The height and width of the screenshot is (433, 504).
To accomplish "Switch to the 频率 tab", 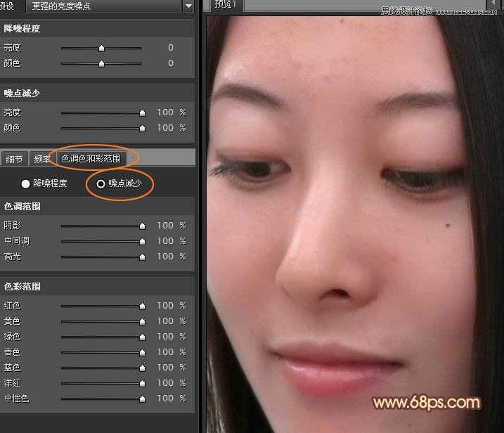I will (42, 159).
